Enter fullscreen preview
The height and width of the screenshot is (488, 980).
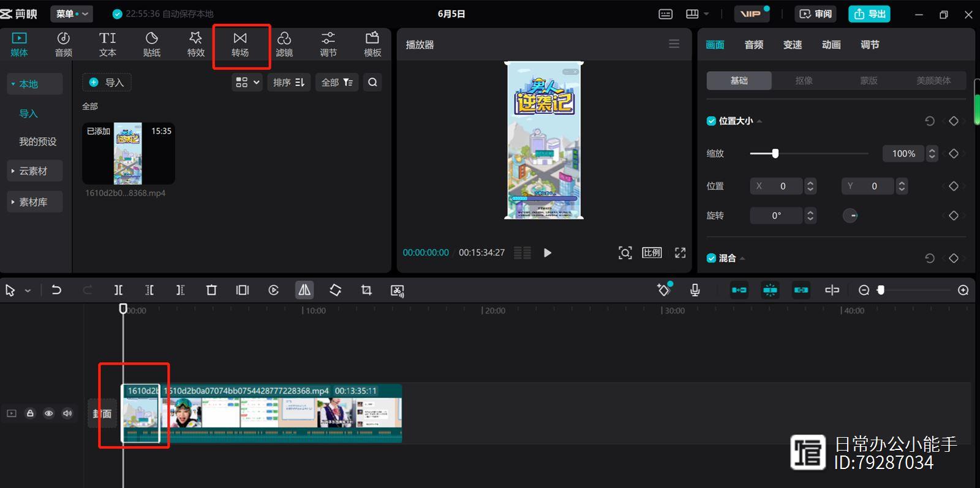coord(680,253)
